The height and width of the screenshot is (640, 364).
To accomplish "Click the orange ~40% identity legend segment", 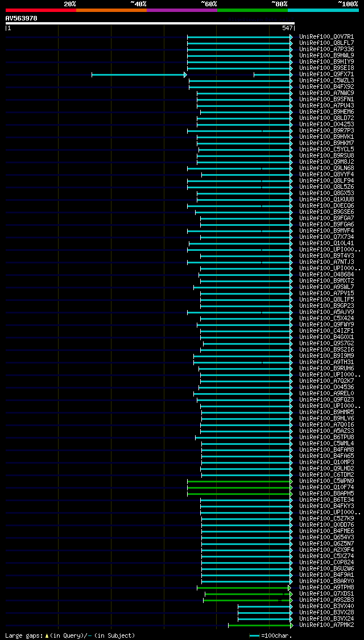I will 111,10.
